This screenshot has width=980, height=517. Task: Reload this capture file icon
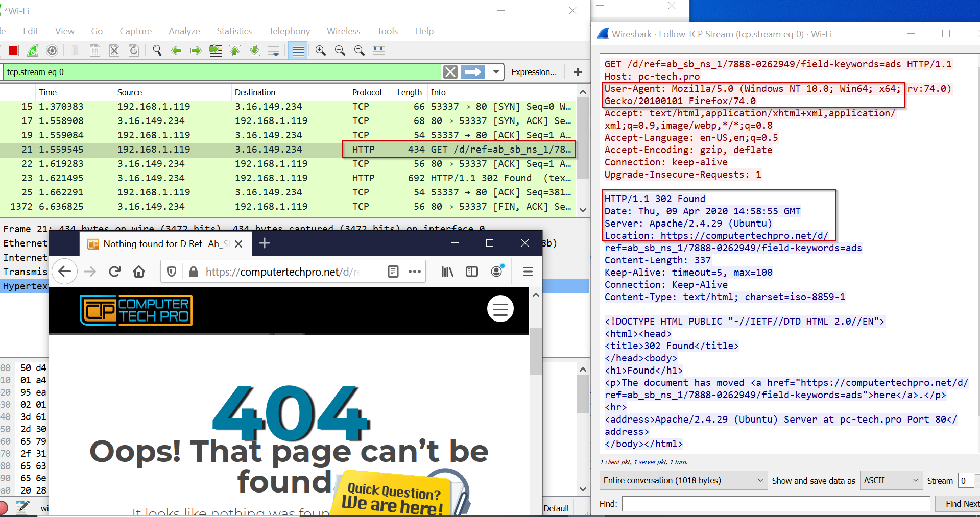(x=134, y=51)
